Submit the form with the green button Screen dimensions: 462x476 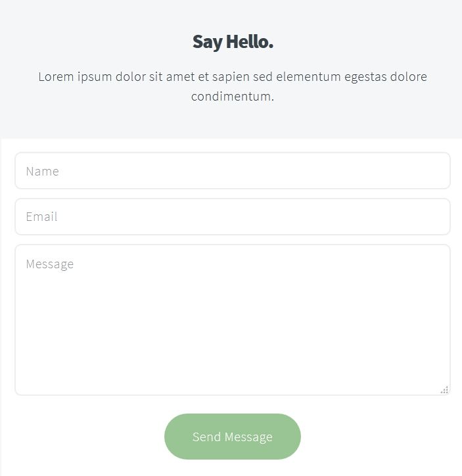coord(233,437)
